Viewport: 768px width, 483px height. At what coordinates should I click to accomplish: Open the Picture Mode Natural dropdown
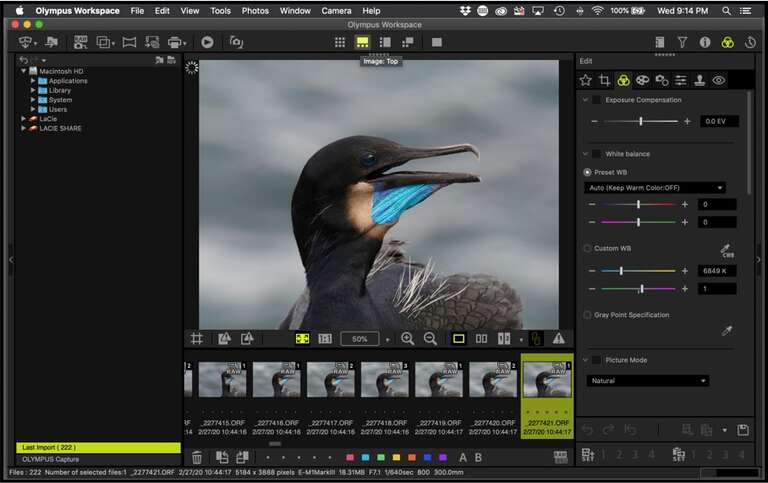(647, 381)
